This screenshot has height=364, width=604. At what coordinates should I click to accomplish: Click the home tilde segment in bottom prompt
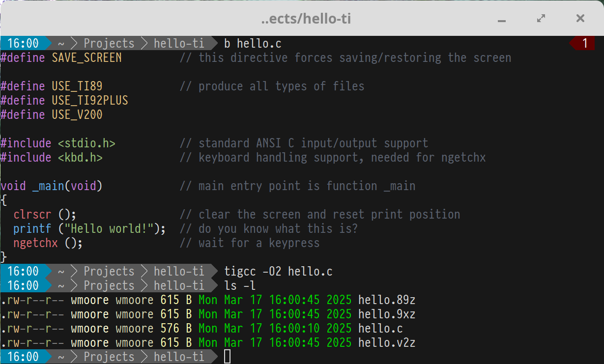tap(61, 357)
